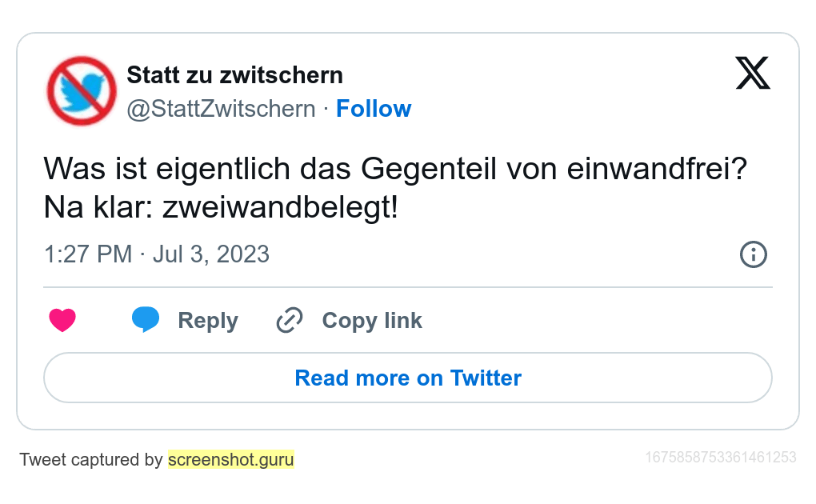Click the Tweet captured by caption
This screenshot has height=504, width=816.
pos(91,460)
